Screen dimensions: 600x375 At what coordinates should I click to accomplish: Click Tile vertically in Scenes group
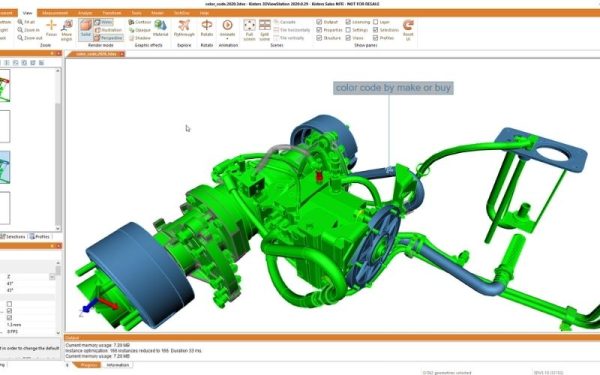coord(289,38)
